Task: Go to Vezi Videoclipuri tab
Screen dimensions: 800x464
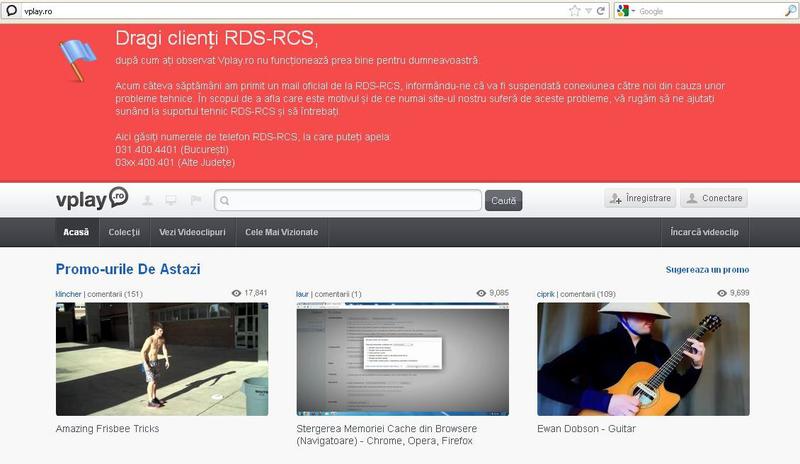Action: coord(192,232)
